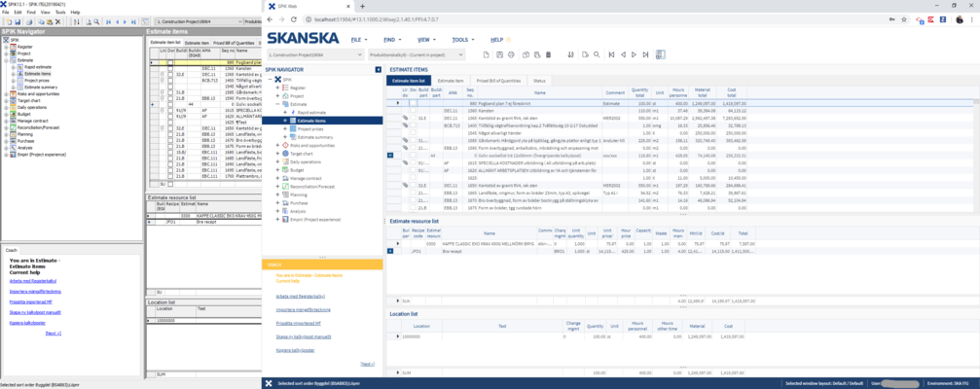Expand the Planning node in desktop navigator
This screenshot has width=980, height=389.
pyautogui.click(x=6, y=133)
